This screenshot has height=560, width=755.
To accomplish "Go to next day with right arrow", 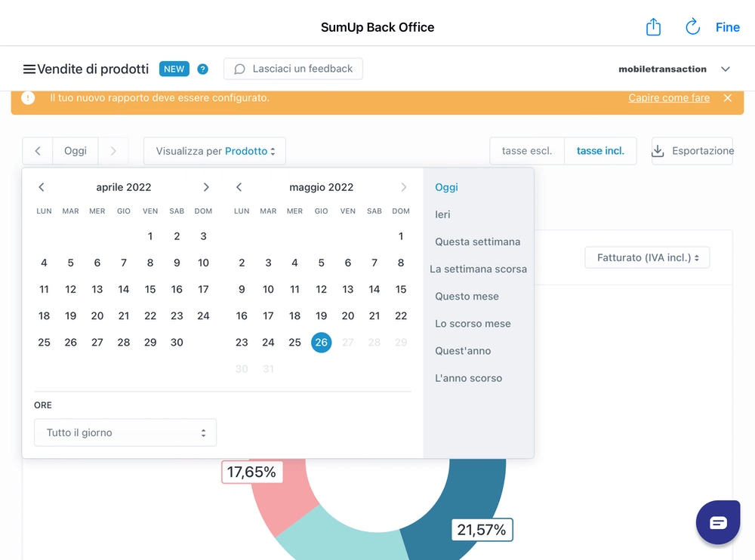I will [113, 151].
